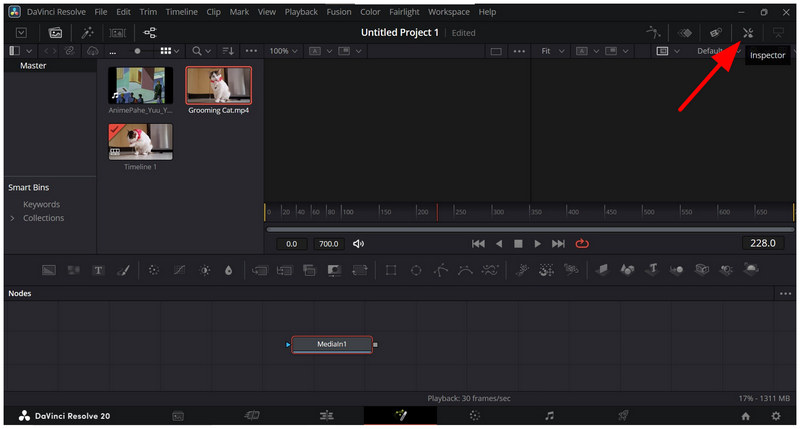The image size is (800, 429).
Task: Add a pEmitter particle node
Action: [521, 270]
